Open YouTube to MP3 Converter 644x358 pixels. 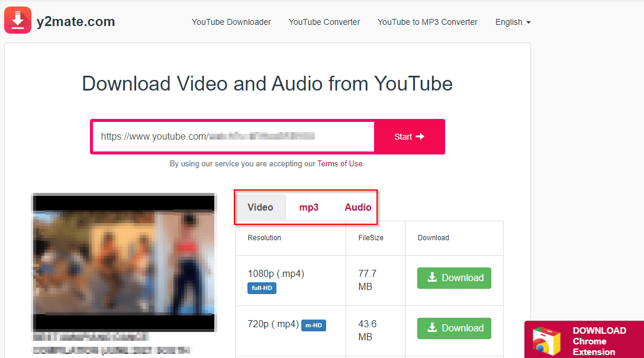click(x=427, y=22)
